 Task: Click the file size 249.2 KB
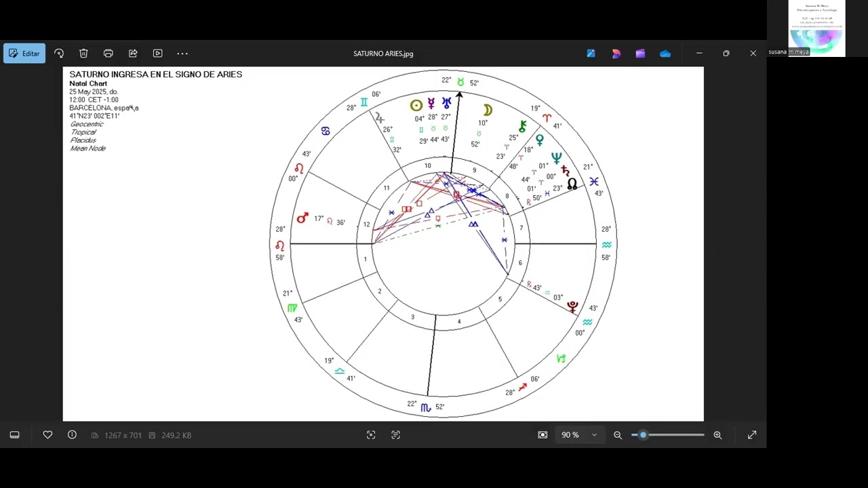(x=176, y=435)
